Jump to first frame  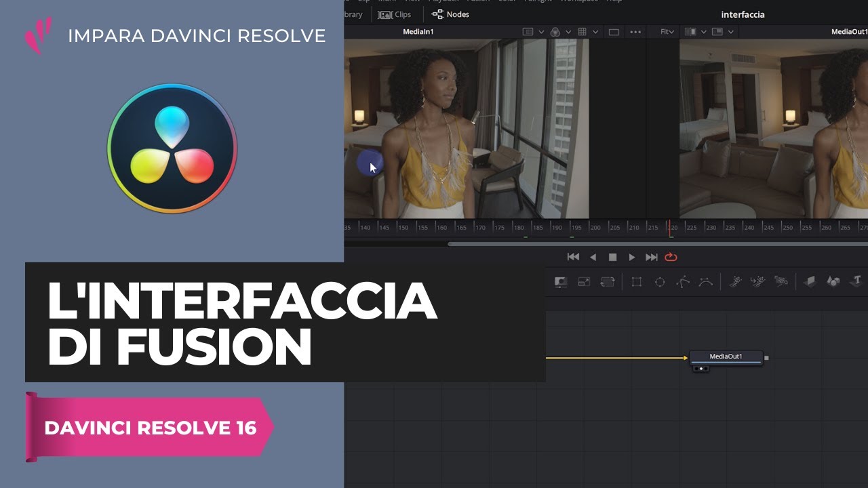pos(573,257)
